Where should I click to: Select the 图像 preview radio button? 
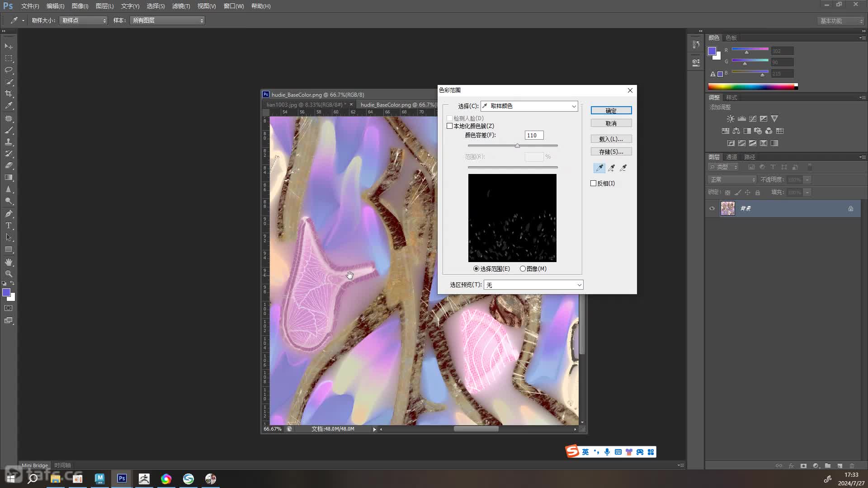tap(523, 269)
